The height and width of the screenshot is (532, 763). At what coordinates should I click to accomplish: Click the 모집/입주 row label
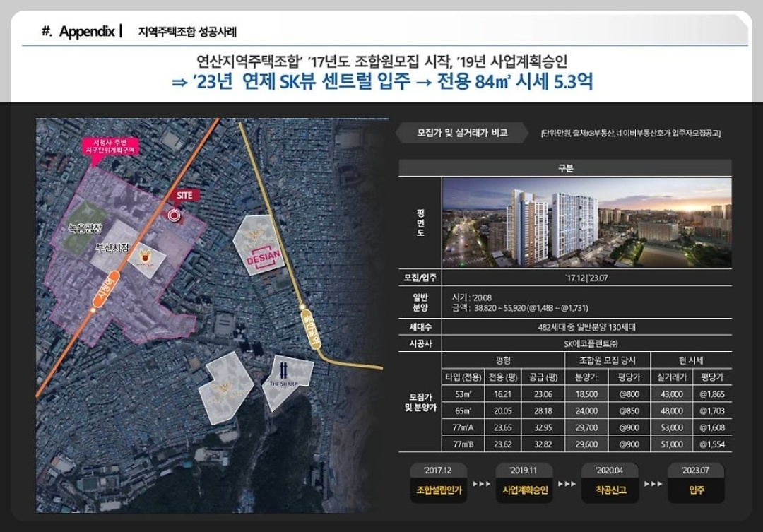click(x=420, y=278)
